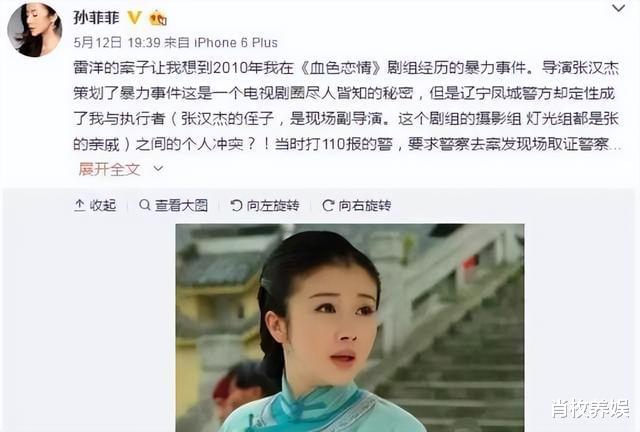Click the crown membership badge icon
The image size is (640, 432).
[158, 18]
